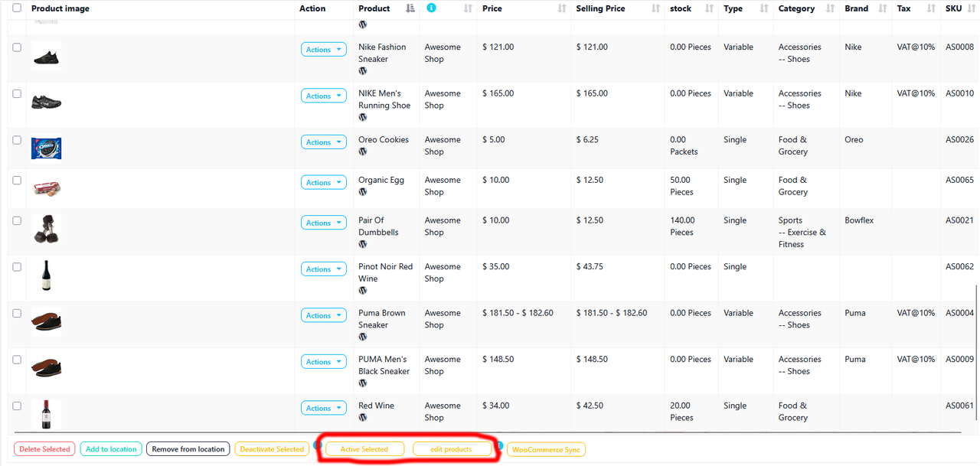Tick the Pair Of Dumbbells row checkbox
The height and width of the screenshot is (466, 980).
[17, 220]
